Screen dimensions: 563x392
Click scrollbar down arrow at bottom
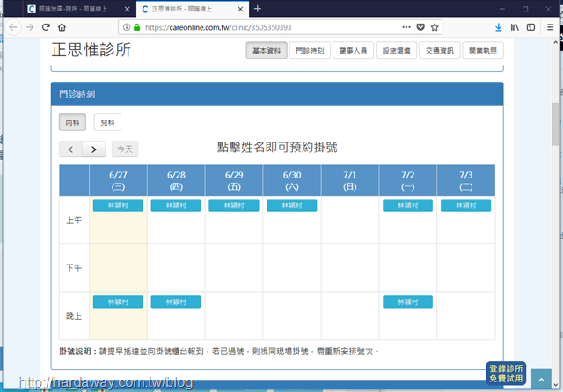click(555, 385)
